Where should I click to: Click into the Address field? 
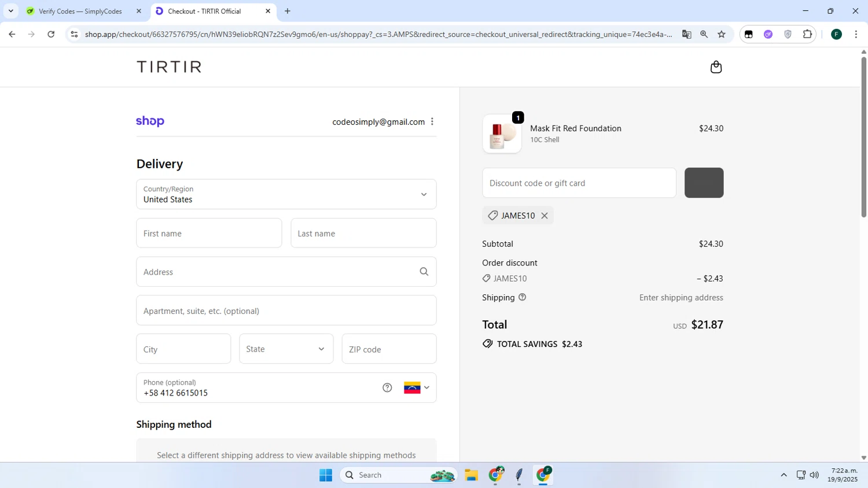[x=286, y=272]
